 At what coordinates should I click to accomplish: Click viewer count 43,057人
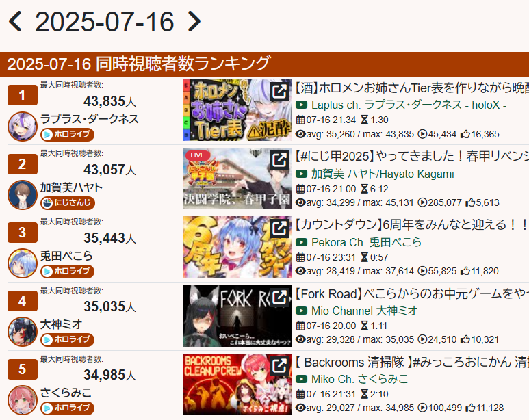tap(109, 170)
